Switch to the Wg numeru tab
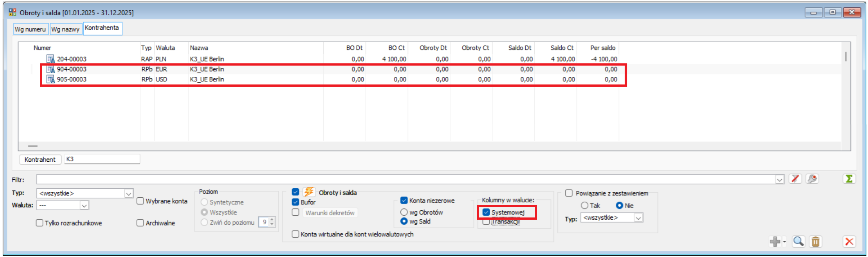Image resolution: width=868 pixels, height=257 pixels. [x=30, y=29]
